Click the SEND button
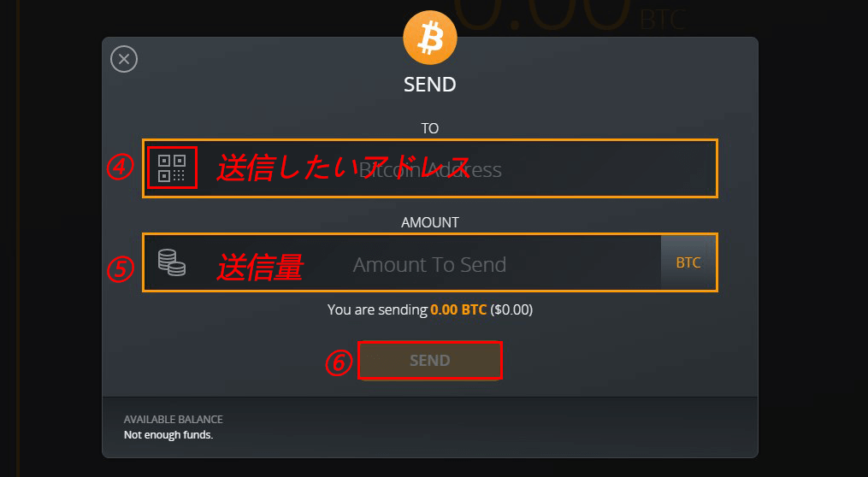Viewport: 868px width, 477px height. (429, 360)
